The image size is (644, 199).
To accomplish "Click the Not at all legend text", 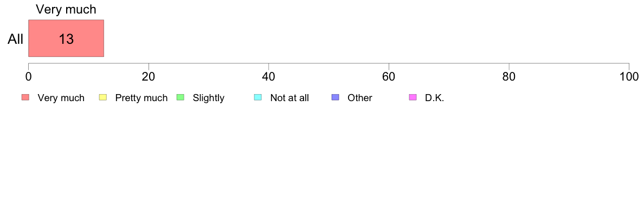I will [x=289, y=98].
